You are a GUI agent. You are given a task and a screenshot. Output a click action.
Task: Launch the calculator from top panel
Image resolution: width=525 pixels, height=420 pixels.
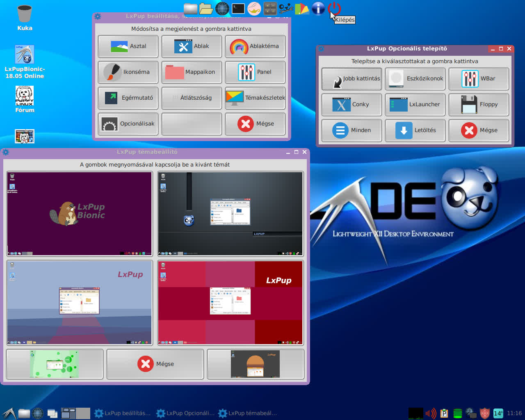(270, 9)
